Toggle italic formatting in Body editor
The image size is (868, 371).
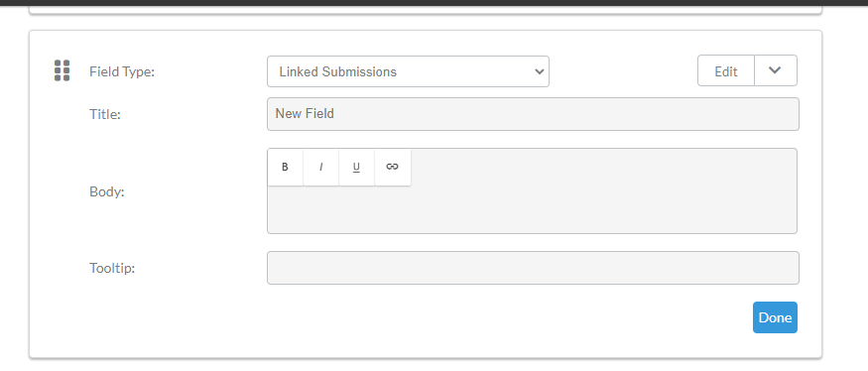(x=321, y=167)
